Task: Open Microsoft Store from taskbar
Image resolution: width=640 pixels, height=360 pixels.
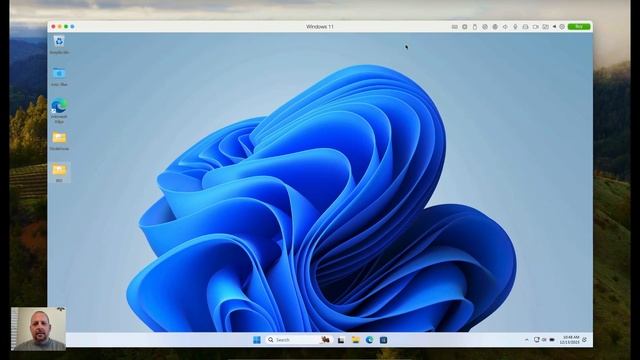Action: pos(383,340)
